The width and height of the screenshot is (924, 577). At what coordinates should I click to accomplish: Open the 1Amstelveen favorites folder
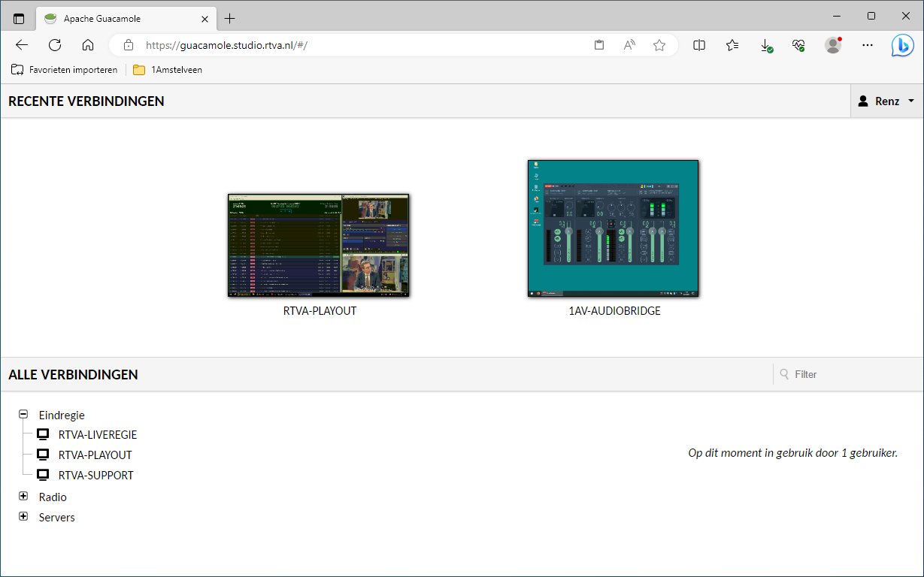point(168,70)
